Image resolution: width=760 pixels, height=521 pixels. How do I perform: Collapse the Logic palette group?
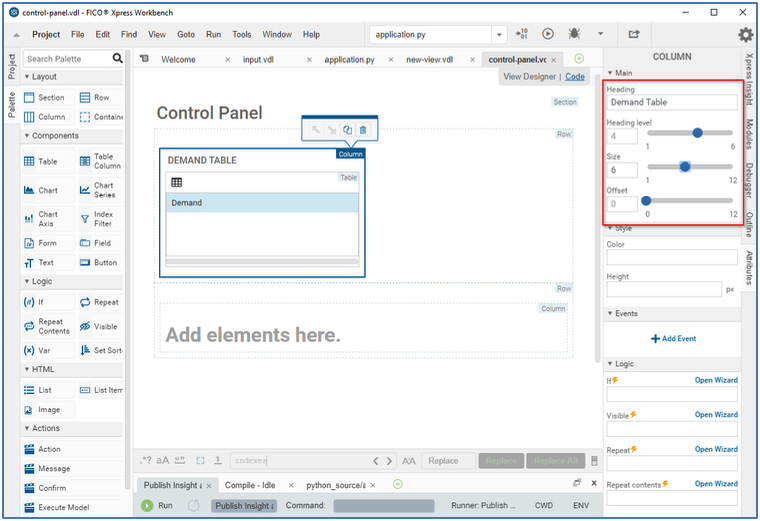[x=27, y=281]
